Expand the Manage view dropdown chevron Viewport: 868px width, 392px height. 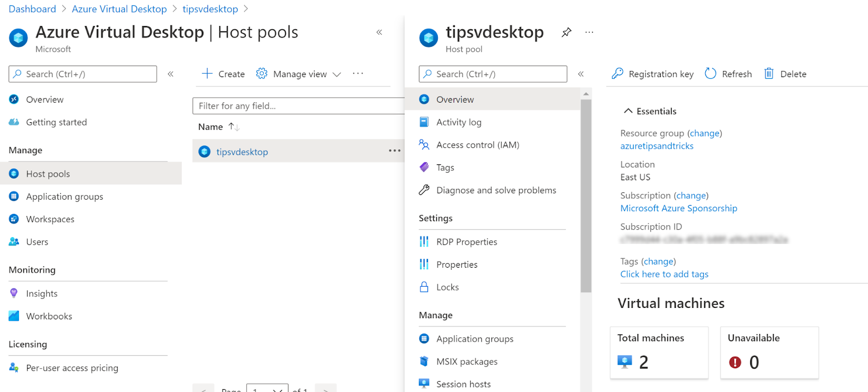point(337,74)
